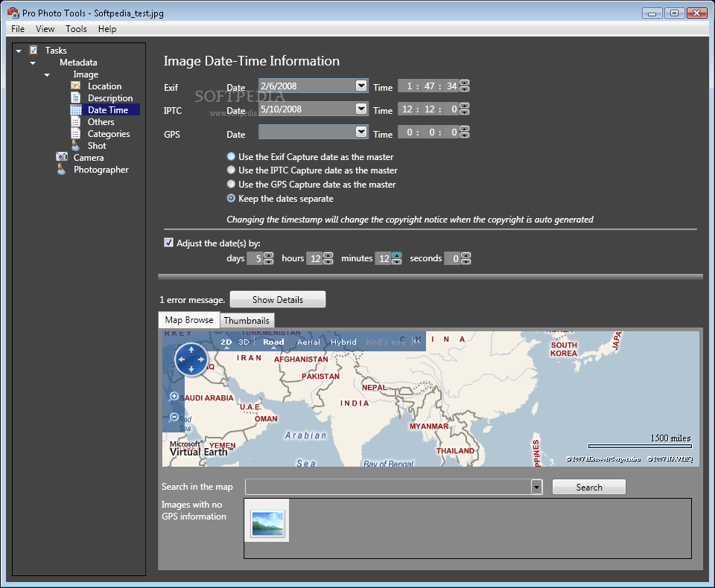Collapse the map toolbar with double-arrow icon

pyautogui.click(x=417, y=341)
